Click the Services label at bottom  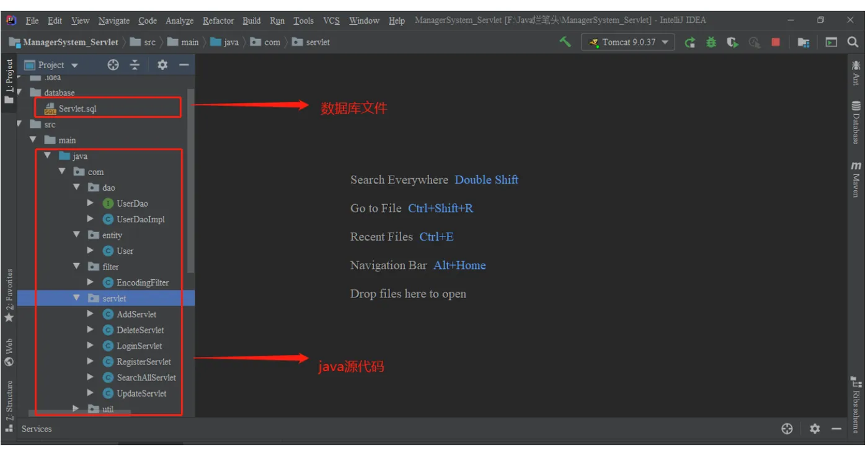pyautogui.click(x=37, y=429)
